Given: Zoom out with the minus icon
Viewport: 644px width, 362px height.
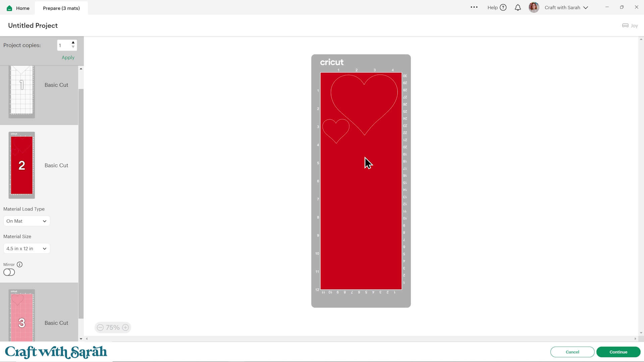Looking at the screenshot, I should [100, 327].
